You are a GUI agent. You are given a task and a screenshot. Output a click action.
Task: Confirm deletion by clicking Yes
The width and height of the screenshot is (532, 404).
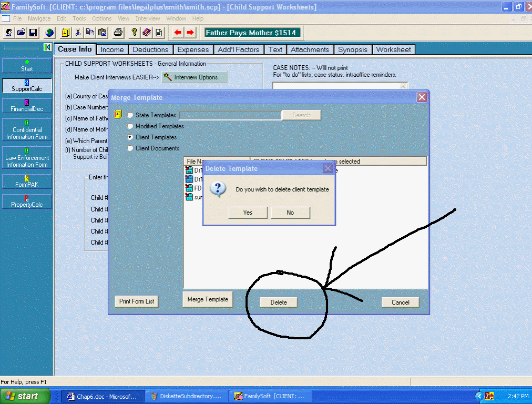click(x=248, y=213)
